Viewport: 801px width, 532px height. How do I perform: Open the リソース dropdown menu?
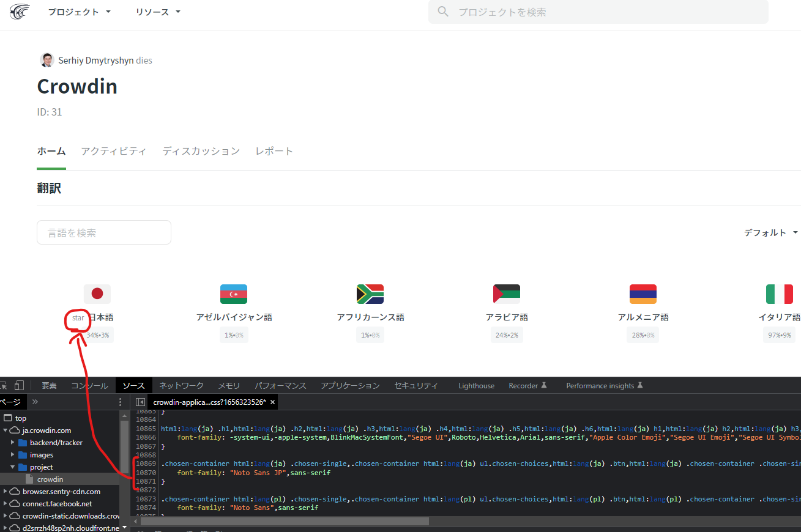(158, 12)
